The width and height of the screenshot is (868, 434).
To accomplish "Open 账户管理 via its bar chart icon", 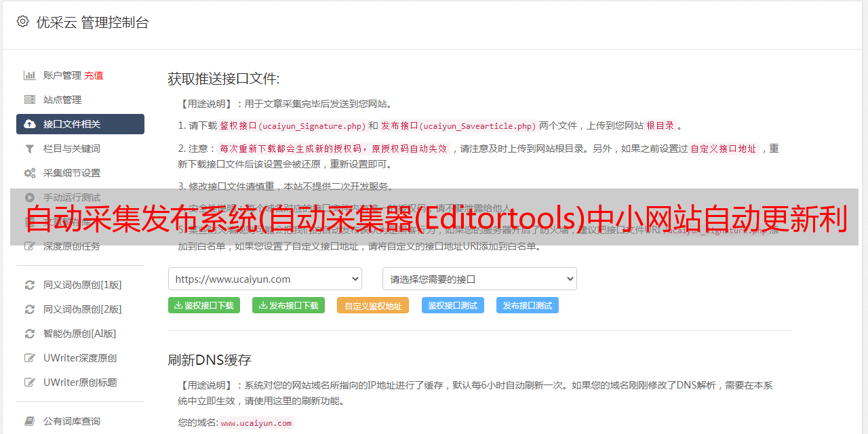I will pos(30,75).
